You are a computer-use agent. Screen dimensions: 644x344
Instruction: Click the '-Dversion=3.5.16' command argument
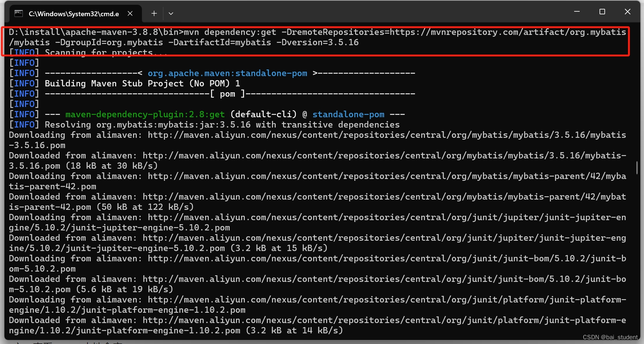click(318, 42)
